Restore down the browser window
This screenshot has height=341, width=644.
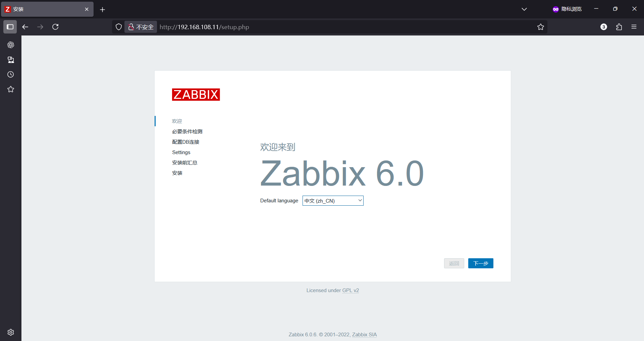click(615, 9)
